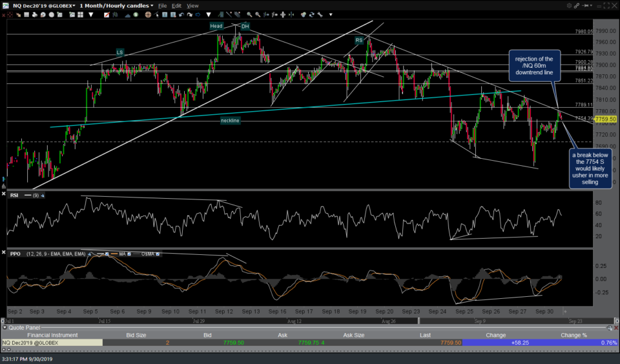
Task: Click the timeline scroll left arrow
Action: pyautogui.click(x=3, y=321)
